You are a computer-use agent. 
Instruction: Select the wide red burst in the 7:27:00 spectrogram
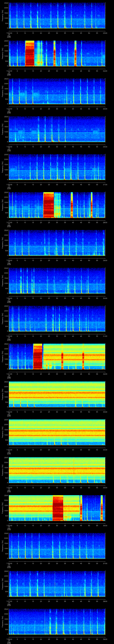click(49, 205)
